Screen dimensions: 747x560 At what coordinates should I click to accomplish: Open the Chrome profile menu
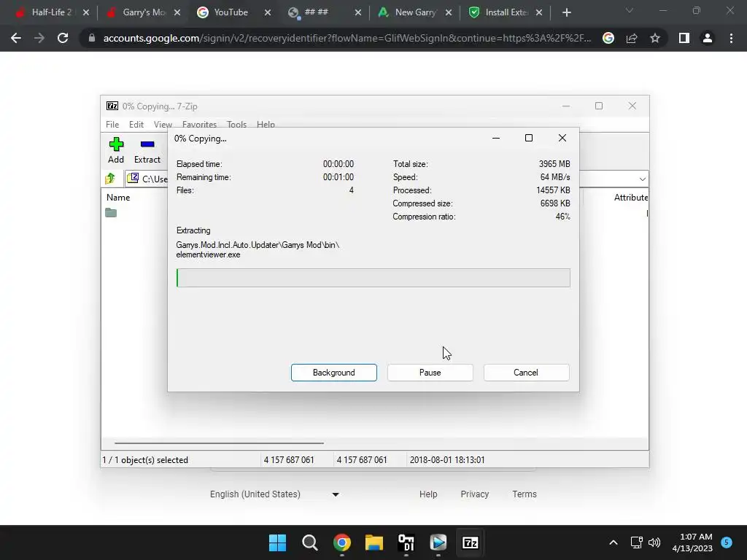click(x=708, y=38)
